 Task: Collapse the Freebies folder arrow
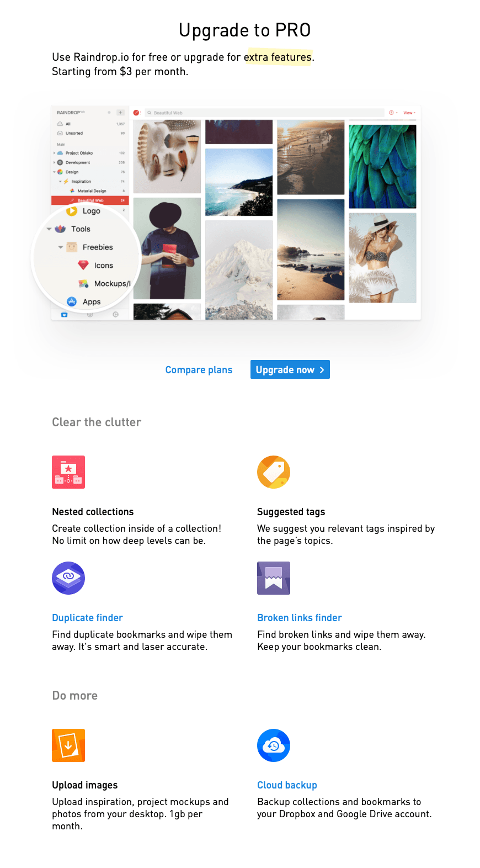61,247
